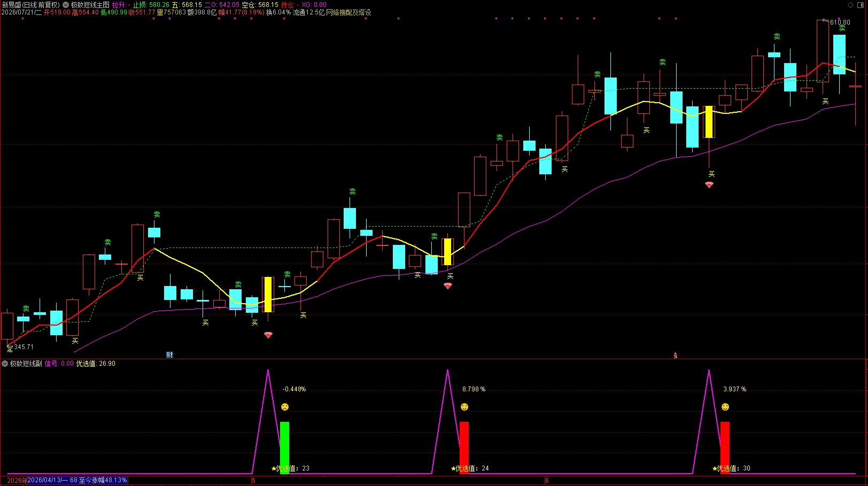This screenshot has height=486, width=868.
Task: Click the 2026年 year label on time axis
Action: (x=17, y=481)
